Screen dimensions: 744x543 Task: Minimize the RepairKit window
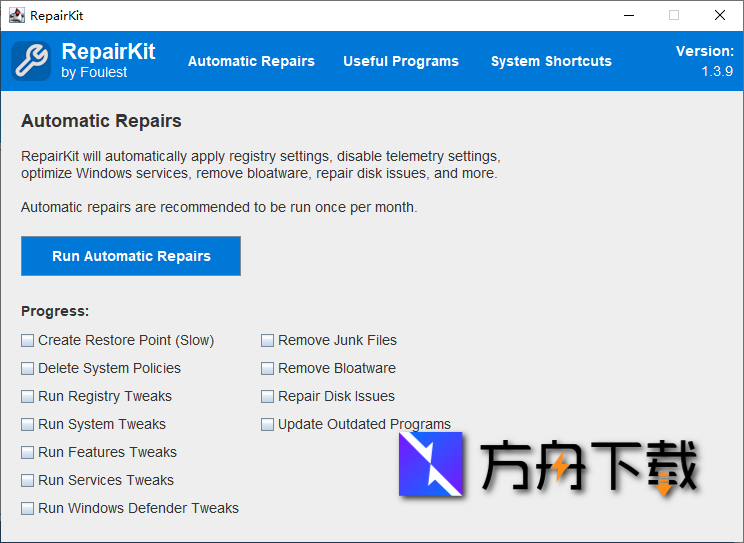629,15
